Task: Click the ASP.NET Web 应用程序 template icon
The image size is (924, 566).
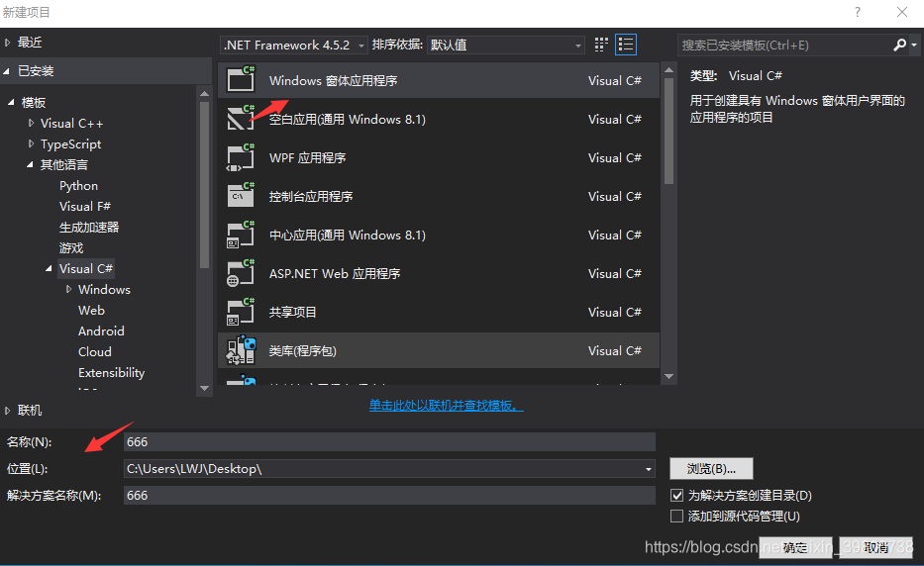Action: [241, 272]
